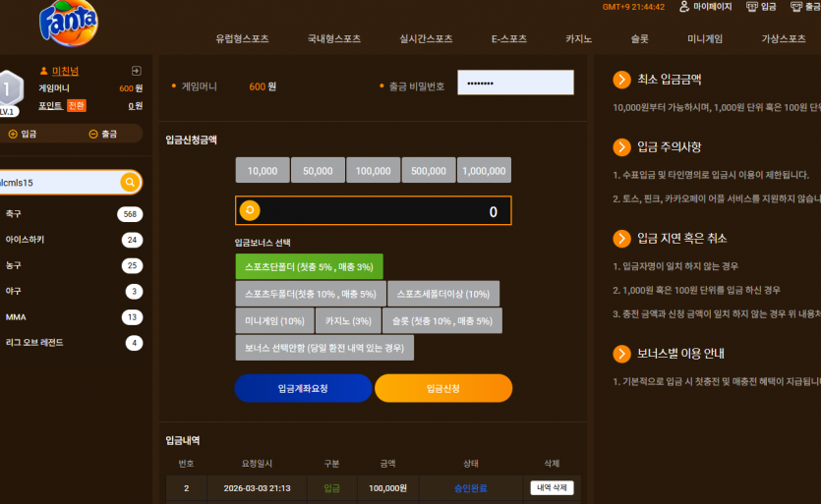Click the arrow icon next to 보너스별 이용 안내
Screen dimensions: 821x504
coord(621,354)
